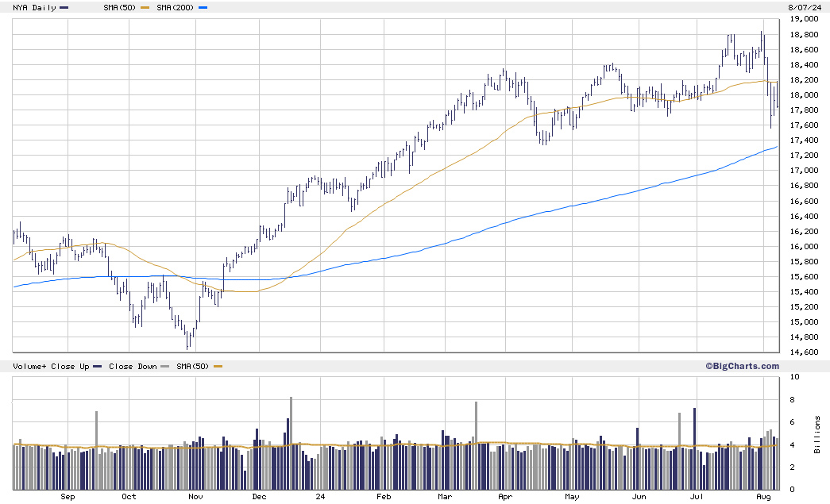
Task: Click the NYA Daily dark blue legend swatch
Action: [64, 8]
